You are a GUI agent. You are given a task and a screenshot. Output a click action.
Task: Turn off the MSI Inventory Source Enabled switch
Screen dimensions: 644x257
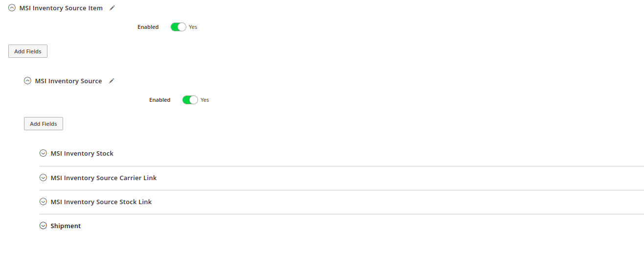click(x=190, y=100)
